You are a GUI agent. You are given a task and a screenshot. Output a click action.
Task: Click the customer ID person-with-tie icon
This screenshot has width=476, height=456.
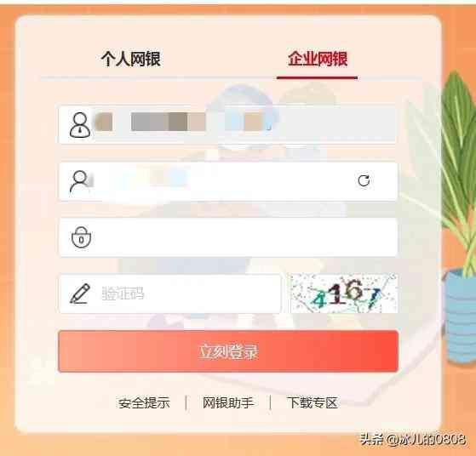click(x=80, y=125)
